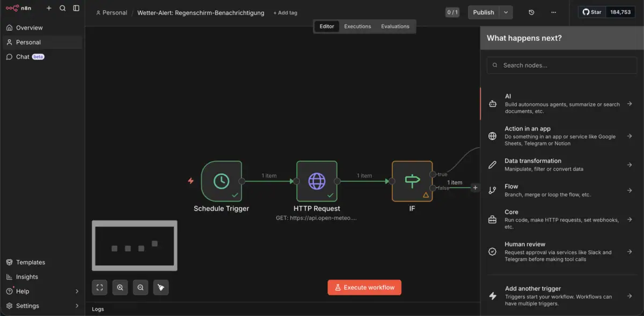Expand the Settings section
The width and height of the screenshot is (644, 316).
(43, 305)
